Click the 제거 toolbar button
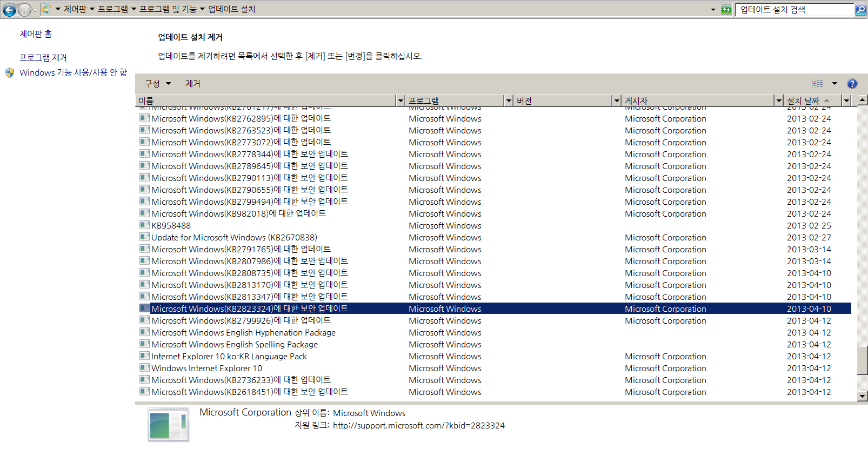This screenshot has height=449, width=868. coord(193,84)
